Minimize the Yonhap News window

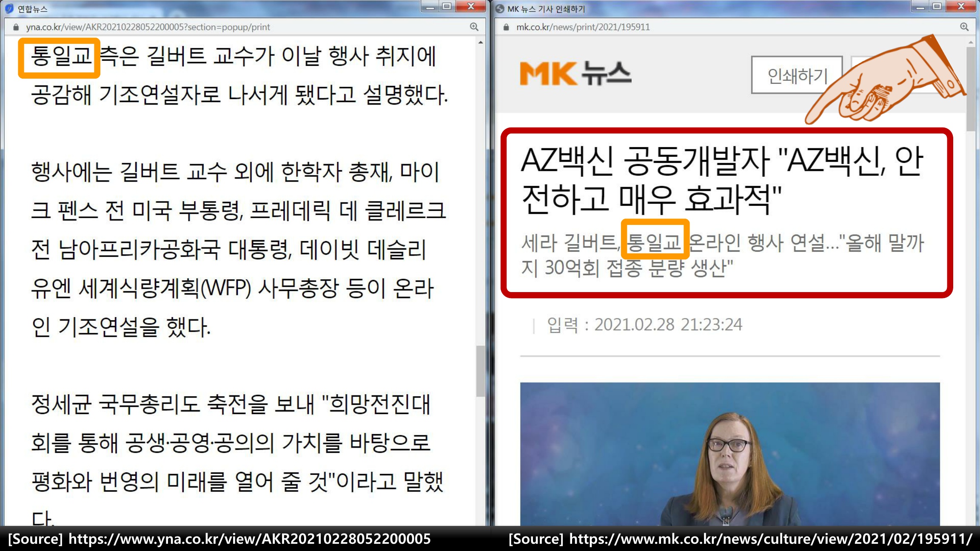pos(430,6)
